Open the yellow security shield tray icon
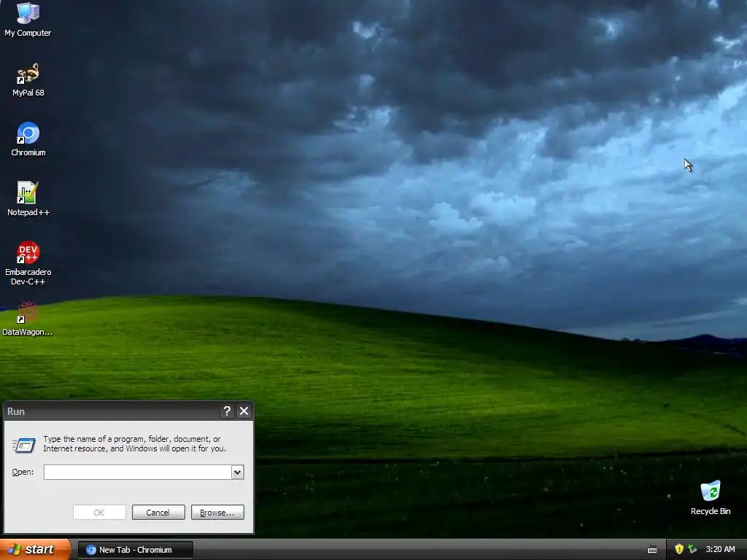This screenshot has width=747, height=560. [679, 550]
